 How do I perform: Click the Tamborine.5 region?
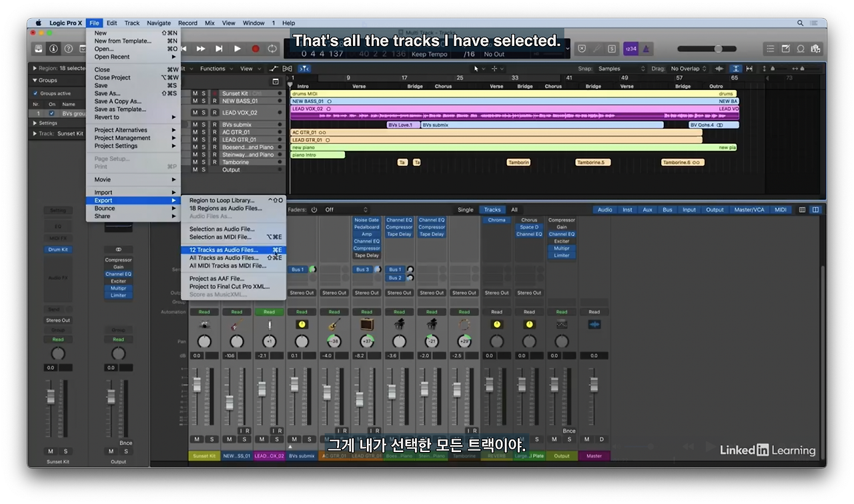tap(593, 162)
